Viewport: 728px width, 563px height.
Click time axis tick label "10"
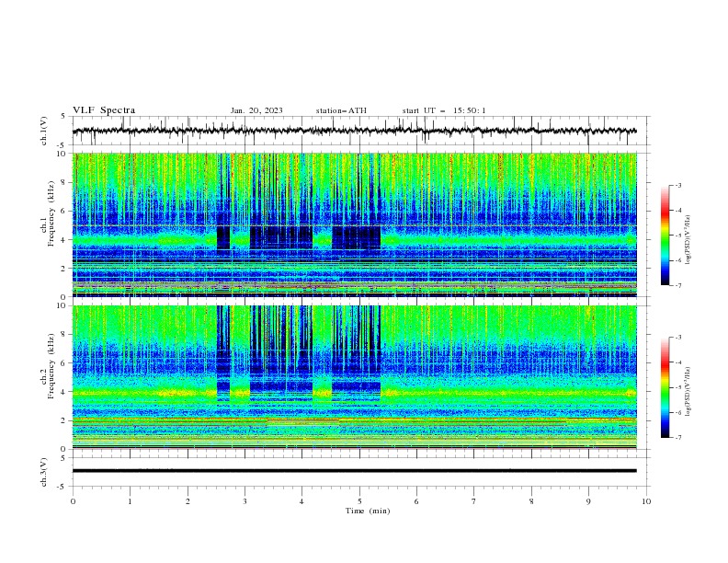646,501
